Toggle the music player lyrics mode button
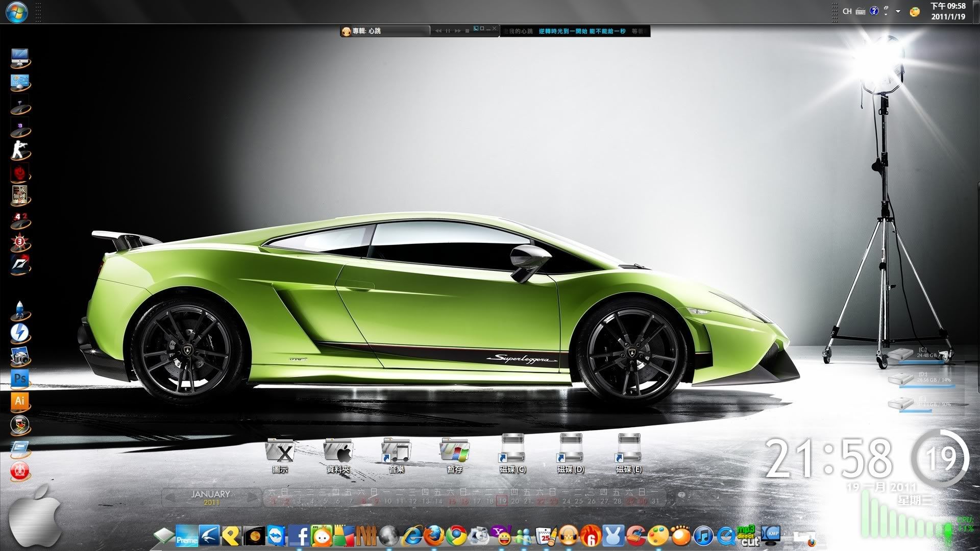Viewport: 980px width, 551px height. pos(476,29)
